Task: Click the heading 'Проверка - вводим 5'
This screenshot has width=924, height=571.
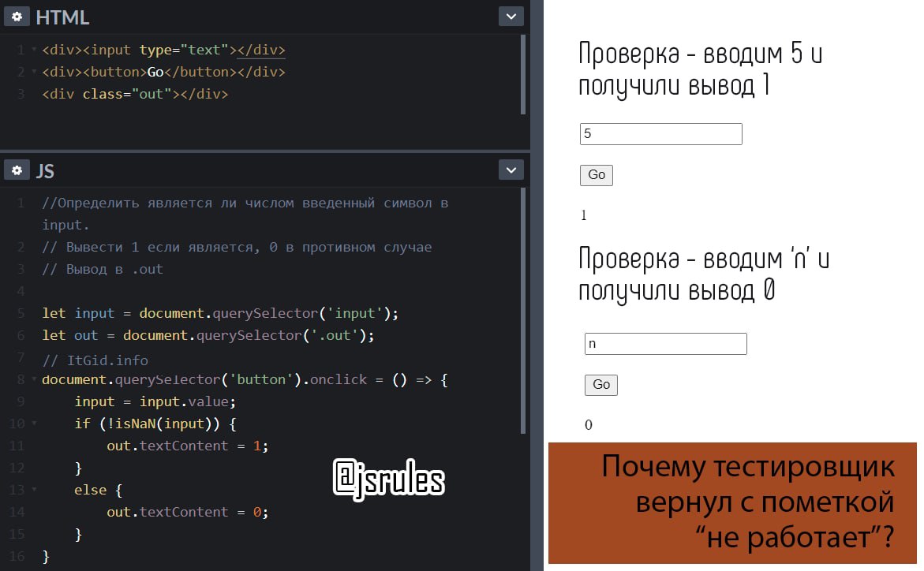Action: 700,69
